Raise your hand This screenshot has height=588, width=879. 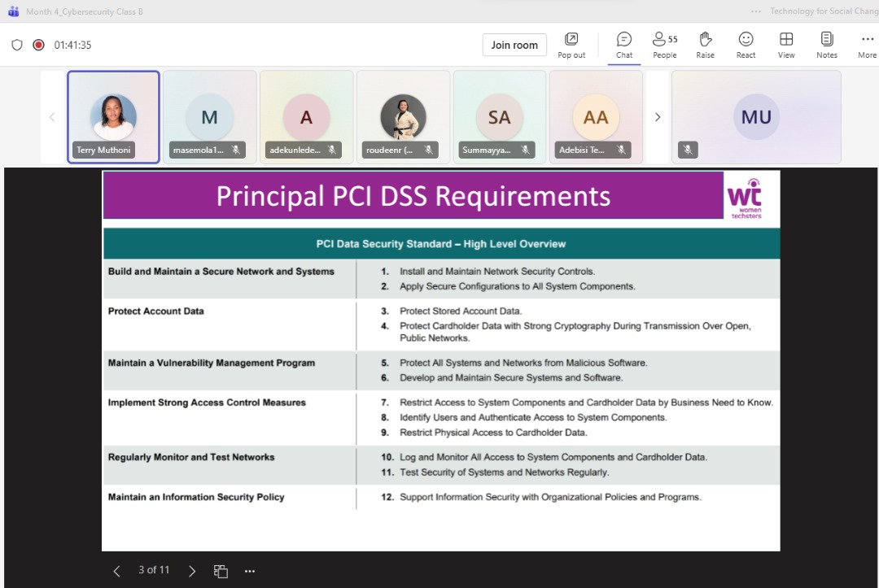705,45
